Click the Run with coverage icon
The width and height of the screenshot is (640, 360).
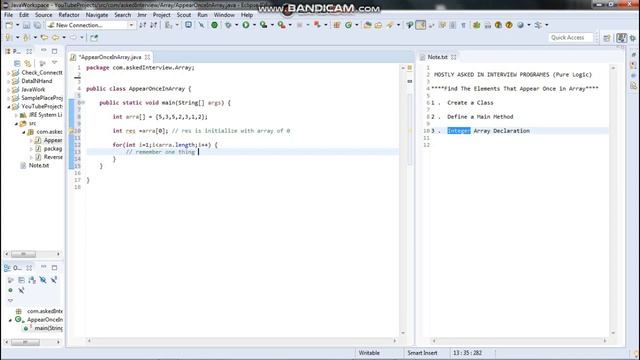[264, 25]
